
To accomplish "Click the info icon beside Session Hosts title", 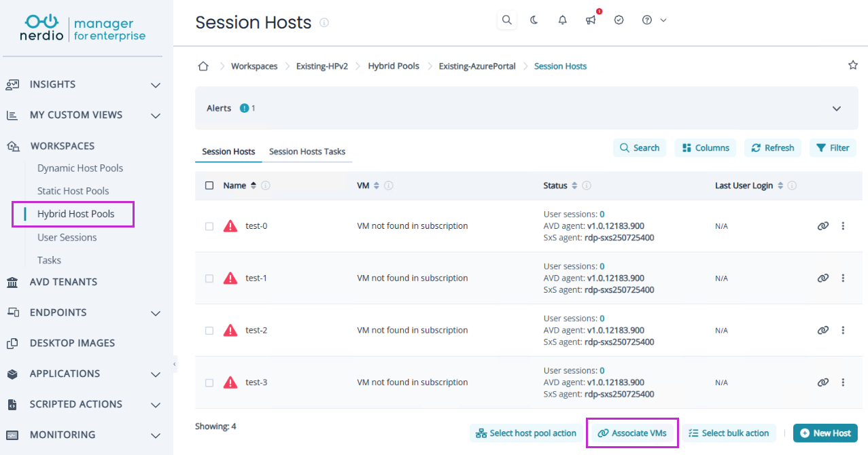I will pyautogui.click(x=324, y=22).
